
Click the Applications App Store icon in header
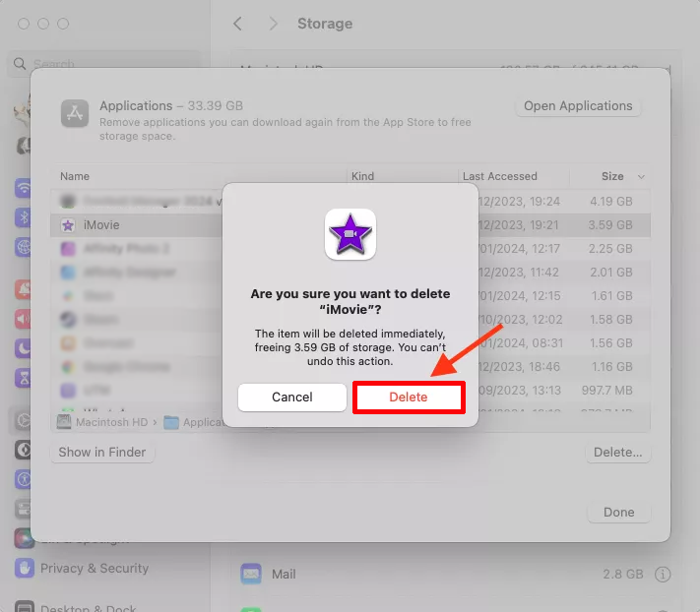point(75,113)
